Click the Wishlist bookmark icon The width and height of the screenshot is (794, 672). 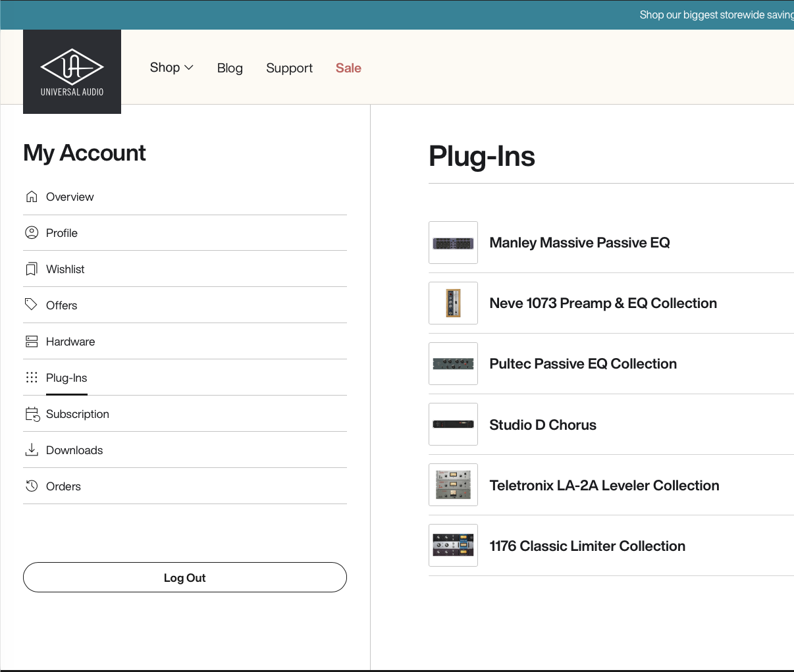pyautogui.click(x=32, y=269)
